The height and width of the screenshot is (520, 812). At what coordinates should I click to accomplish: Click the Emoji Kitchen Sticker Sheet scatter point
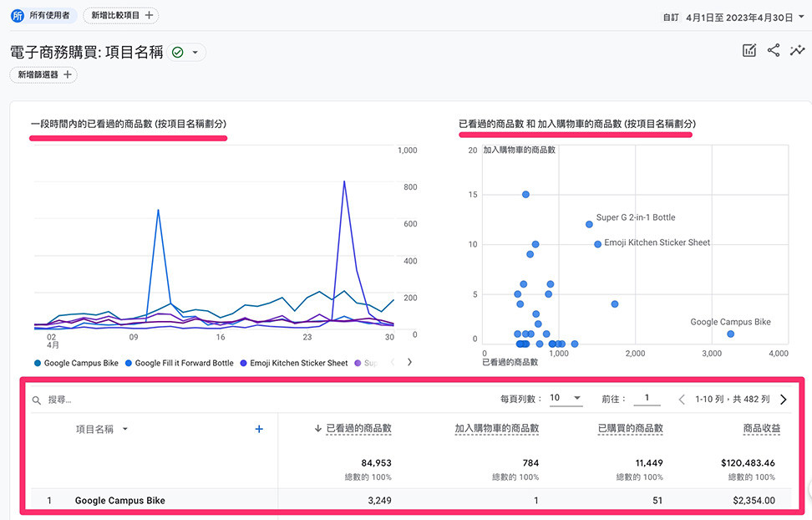[x=597, y=244]
